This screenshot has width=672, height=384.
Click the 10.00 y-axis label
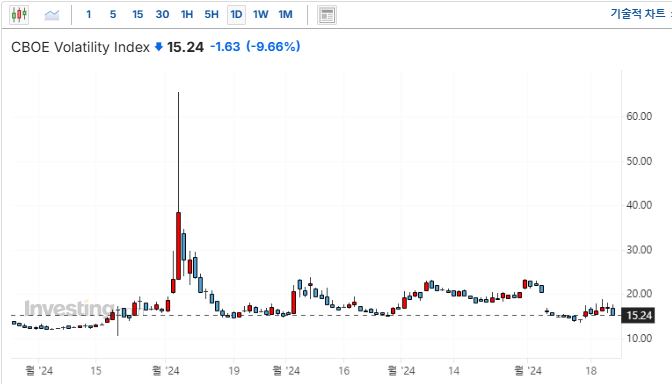click(x=639, y=339)
